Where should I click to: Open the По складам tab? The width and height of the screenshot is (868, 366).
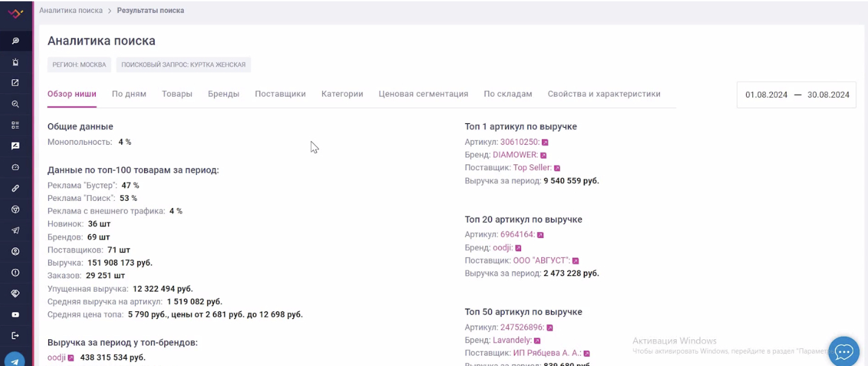pos(508,94)
